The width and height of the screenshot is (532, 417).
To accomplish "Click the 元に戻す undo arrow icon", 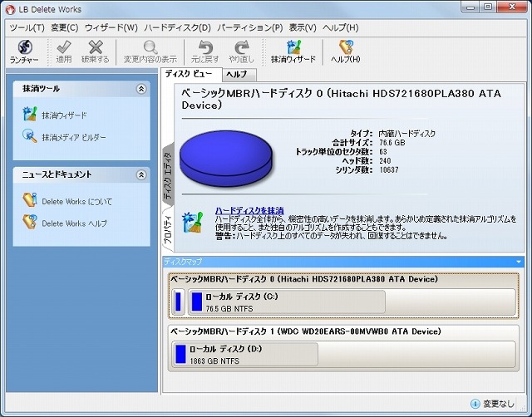I will point(205,47).
